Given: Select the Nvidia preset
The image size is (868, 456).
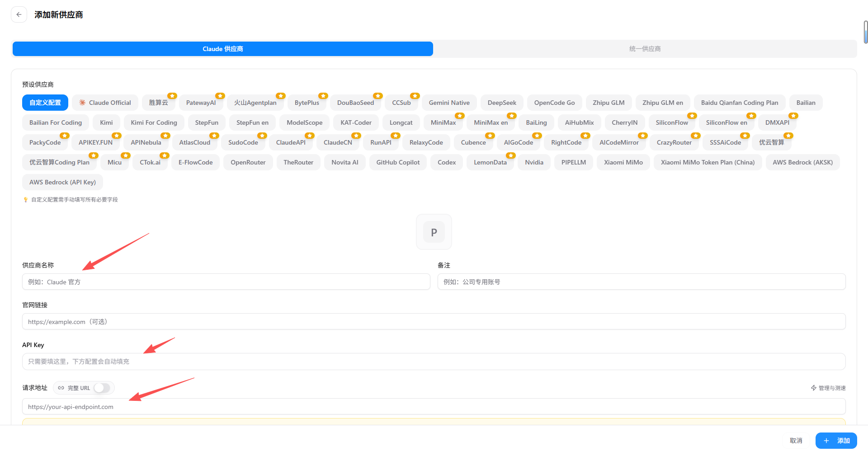Looking at the screenshot, I should point(534,162).
